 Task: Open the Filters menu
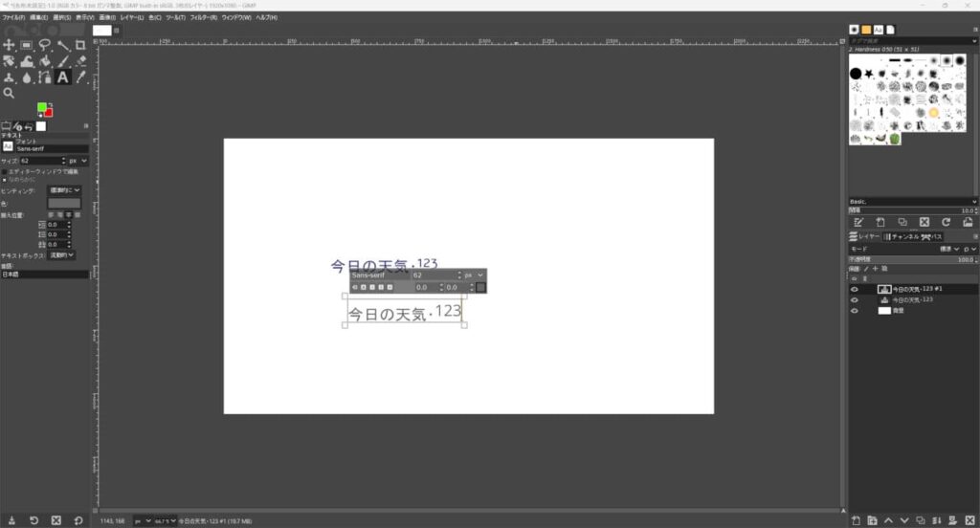coord(203,17)
